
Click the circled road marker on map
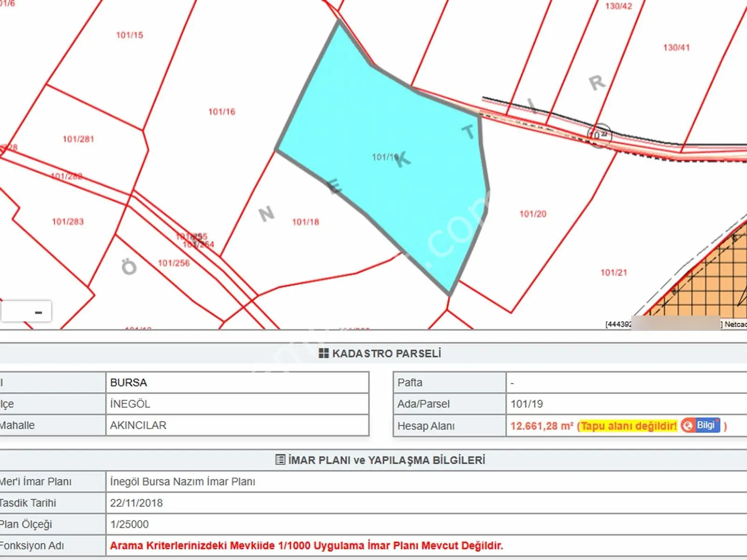click(599, 135)
